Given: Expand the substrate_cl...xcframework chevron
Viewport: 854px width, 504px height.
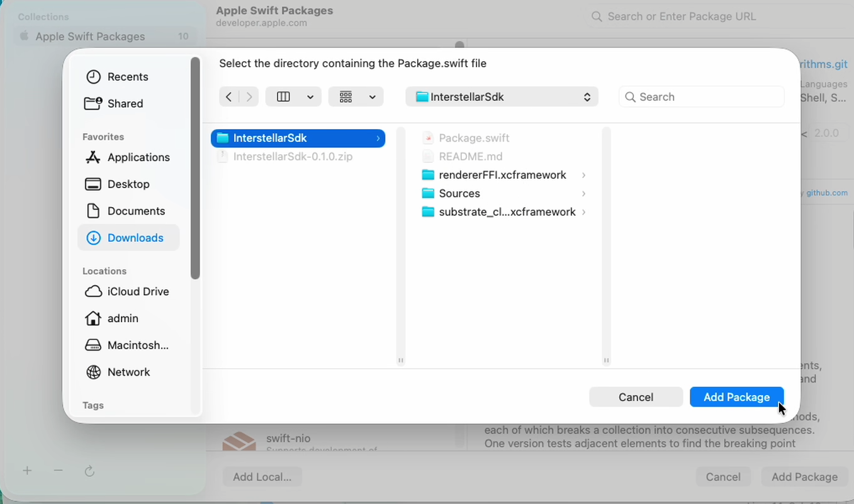Looking at the screenshot, I should [x=584, y=212].
